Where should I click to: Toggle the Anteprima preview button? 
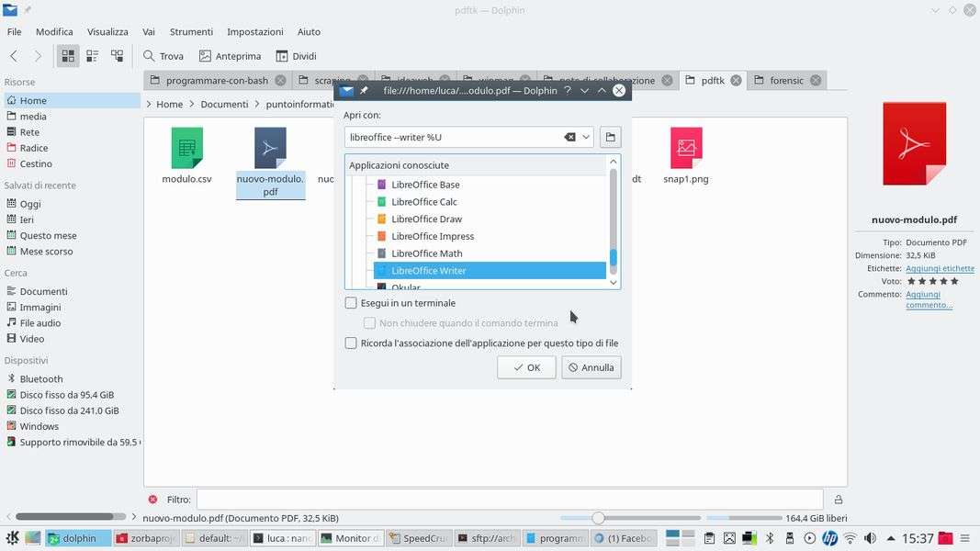pos(230,56)
